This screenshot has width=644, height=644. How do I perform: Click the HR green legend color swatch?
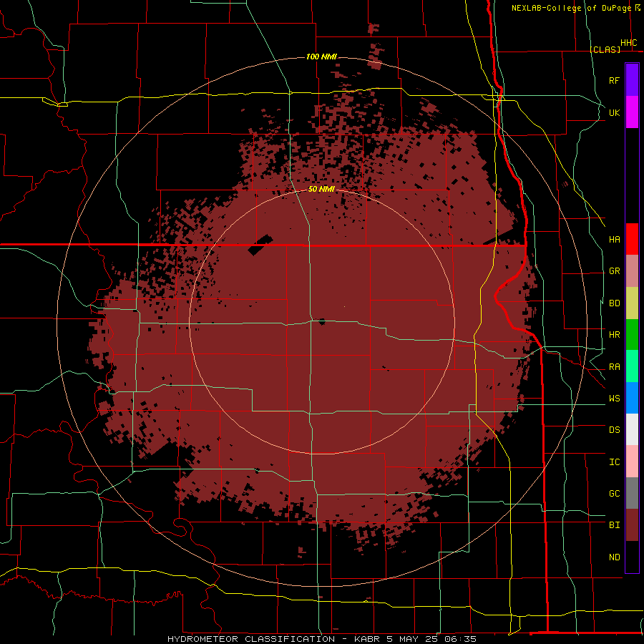point(632,335)
